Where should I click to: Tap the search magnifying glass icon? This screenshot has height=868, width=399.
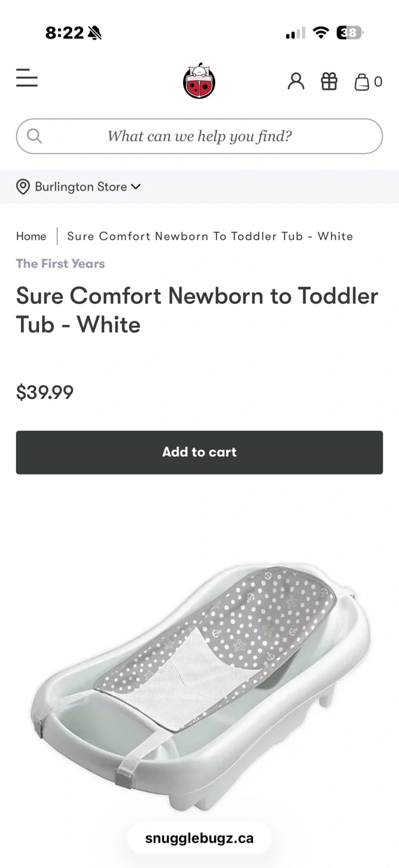point(34,136)
